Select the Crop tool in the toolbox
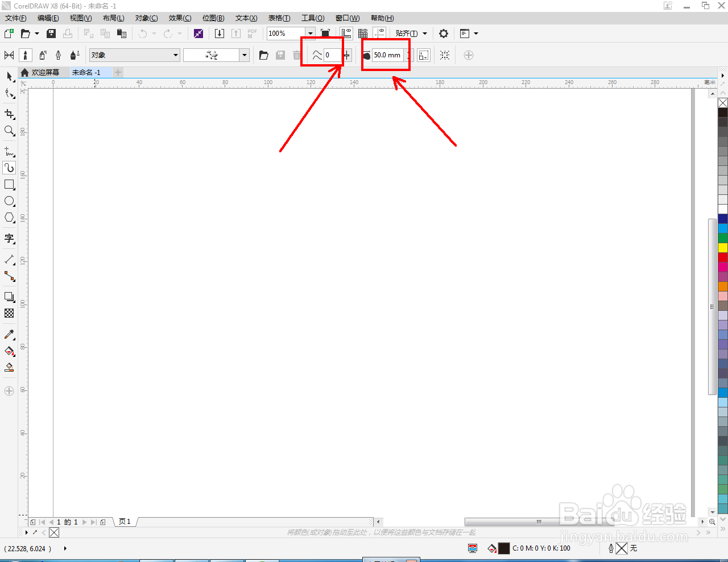The width and height of the screenshot is (728, 562). [x=9, y=114]
